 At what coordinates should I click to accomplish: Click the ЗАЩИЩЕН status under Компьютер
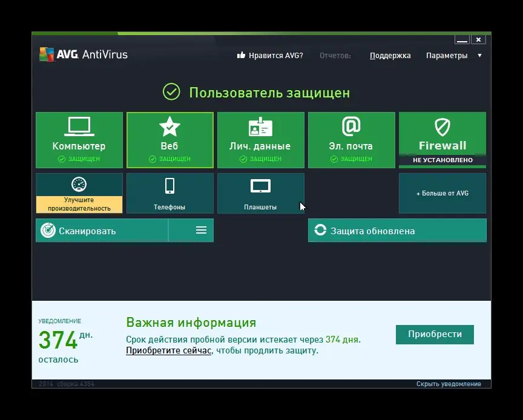pos(79,159)
